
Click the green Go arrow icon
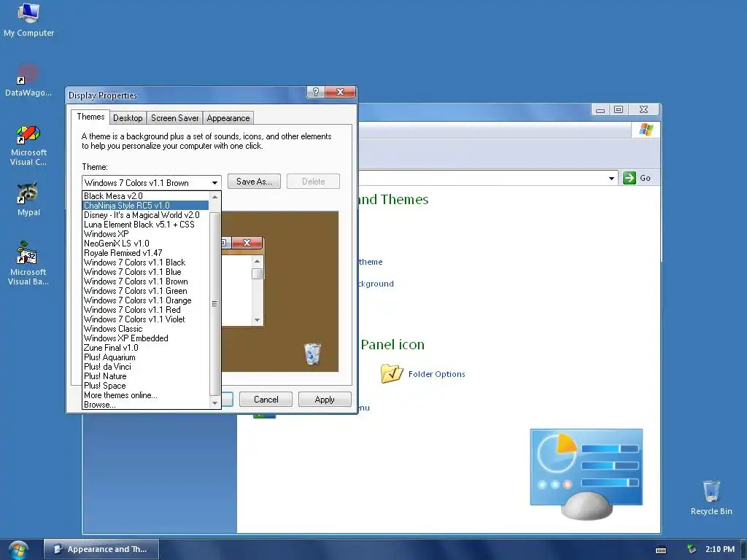click(x=630, y=178)
